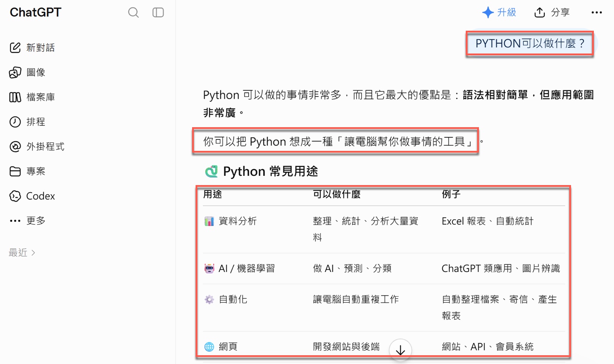Click the user message PYTHON可以做什麼？

(530, 43)
